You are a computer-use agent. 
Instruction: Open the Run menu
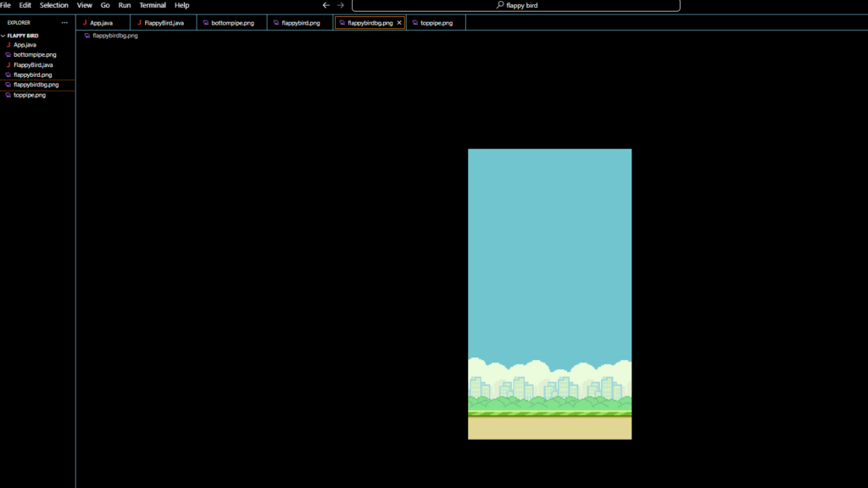[125, 5]
